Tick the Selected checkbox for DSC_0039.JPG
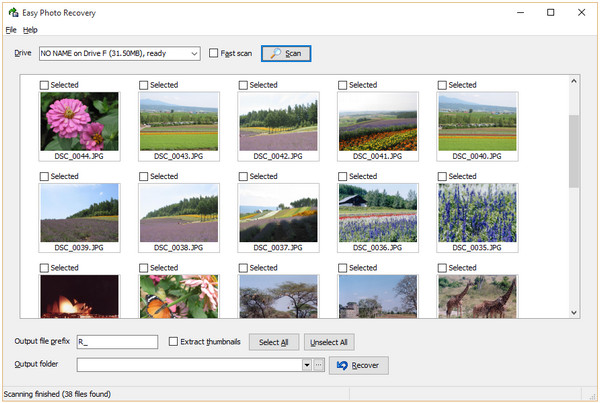The height and width of the screenshot is (403, 600). (x=45, y=176)
